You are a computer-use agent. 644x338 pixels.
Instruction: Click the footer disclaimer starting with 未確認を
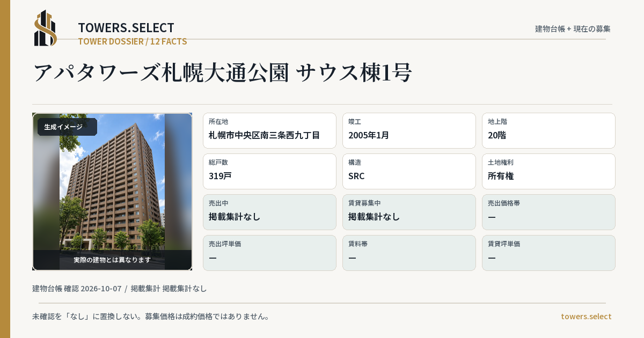151,316
